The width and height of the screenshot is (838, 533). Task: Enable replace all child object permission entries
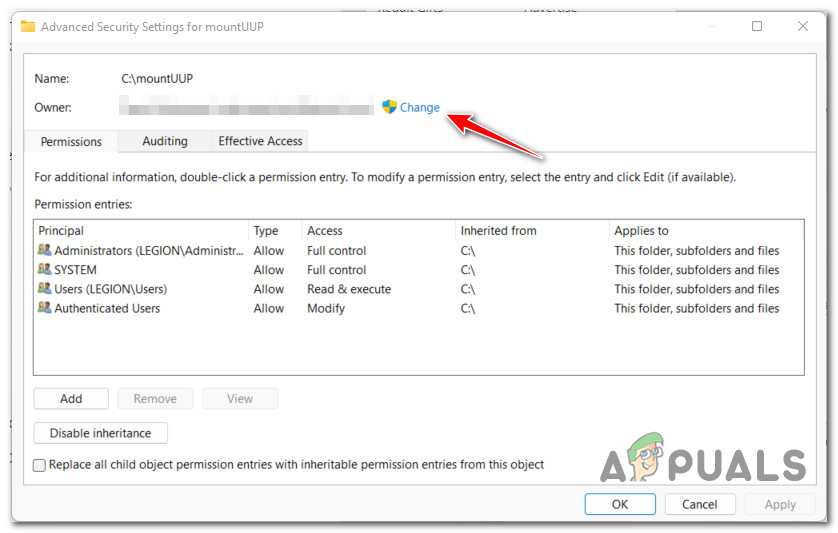click(x=40, y=465)
